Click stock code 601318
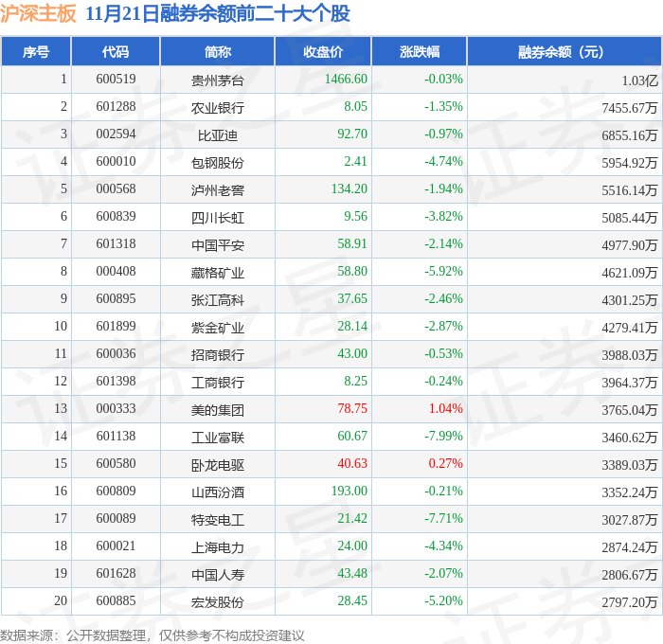663x644 pixels. point(116,244)
